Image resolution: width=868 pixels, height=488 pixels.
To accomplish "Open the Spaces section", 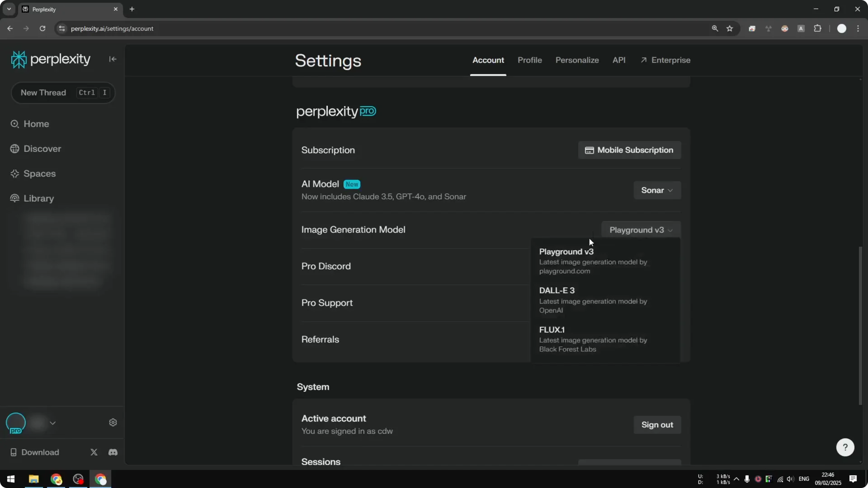I will (39, 174).
